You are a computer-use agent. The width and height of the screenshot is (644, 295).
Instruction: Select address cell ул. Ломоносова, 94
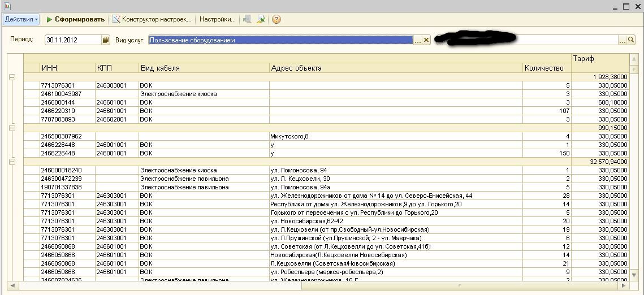point(396,170)
